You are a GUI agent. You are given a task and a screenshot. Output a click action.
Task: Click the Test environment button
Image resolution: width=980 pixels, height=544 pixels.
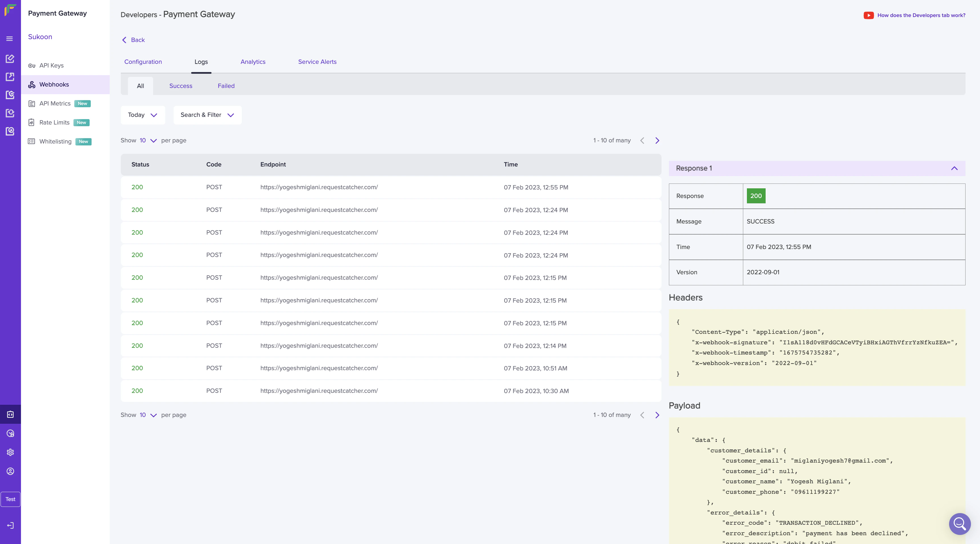[x=10, y=499]
